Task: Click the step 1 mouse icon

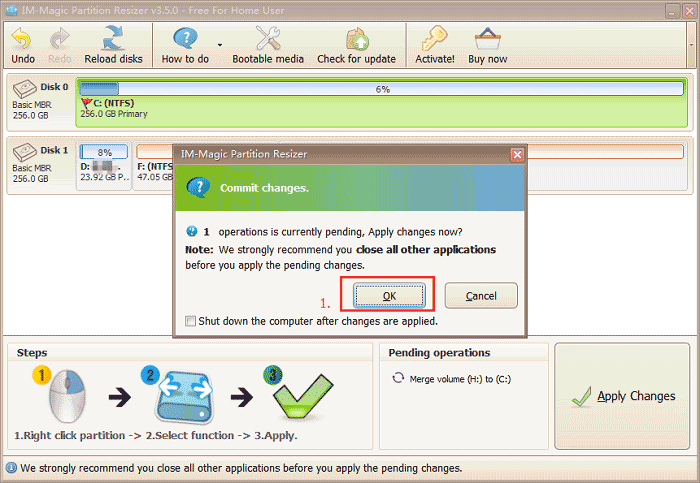Action: coord(67,396)
